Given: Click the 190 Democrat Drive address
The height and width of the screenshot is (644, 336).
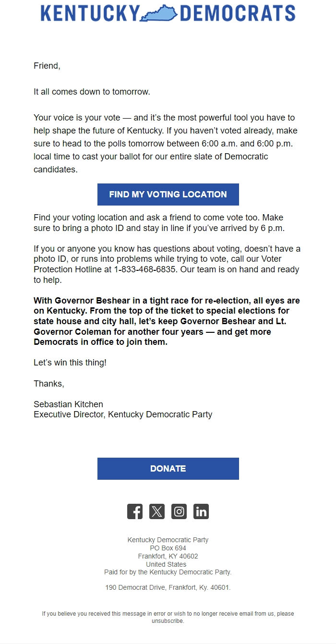Looking at the screenshot, I should 168,587.
